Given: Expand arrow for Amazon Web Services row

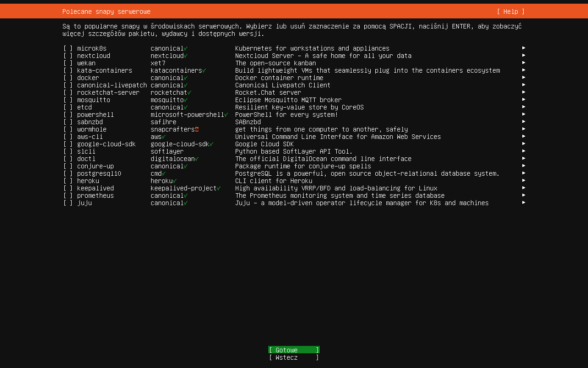Looking at the screenshot, I should point(524,136).
